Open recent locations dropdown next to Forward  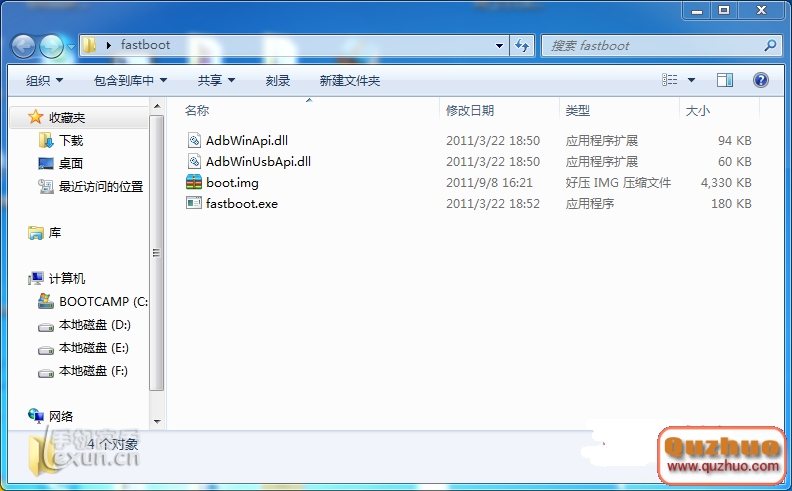pos(71,47)
